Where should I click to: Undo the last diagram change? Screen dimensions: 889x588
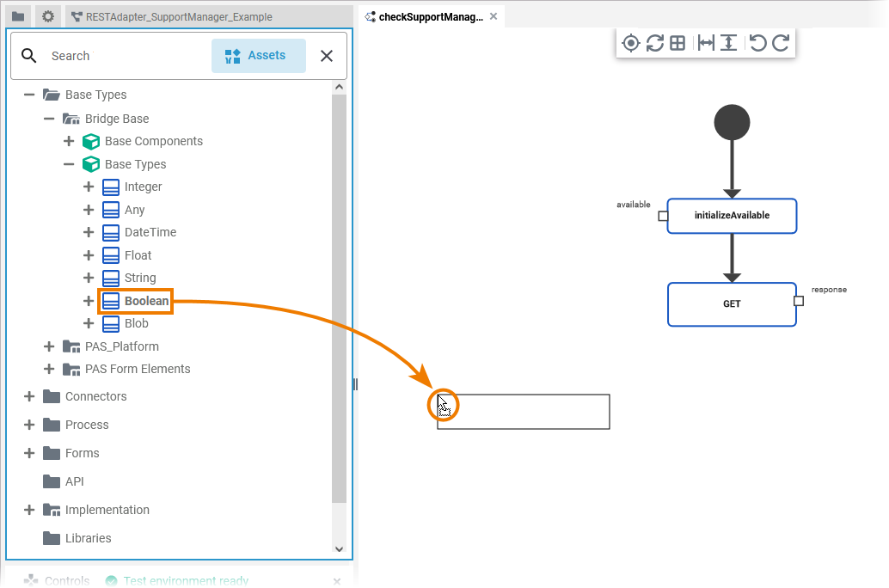757,43
